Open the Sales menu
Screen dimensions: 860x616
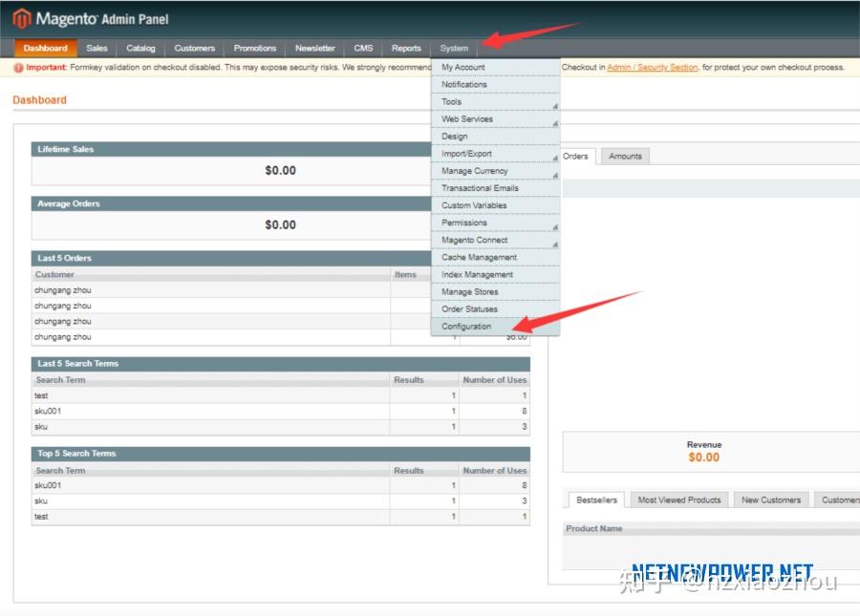coord(96,48)
